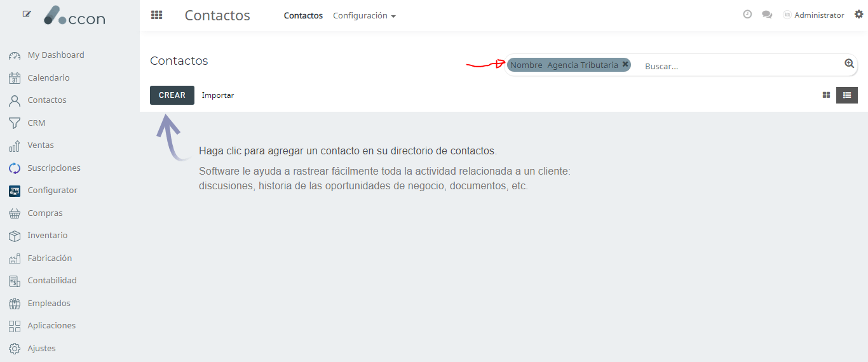Open Contabilidad from sidebar label
868x362 pixels.
coord(52,281)
